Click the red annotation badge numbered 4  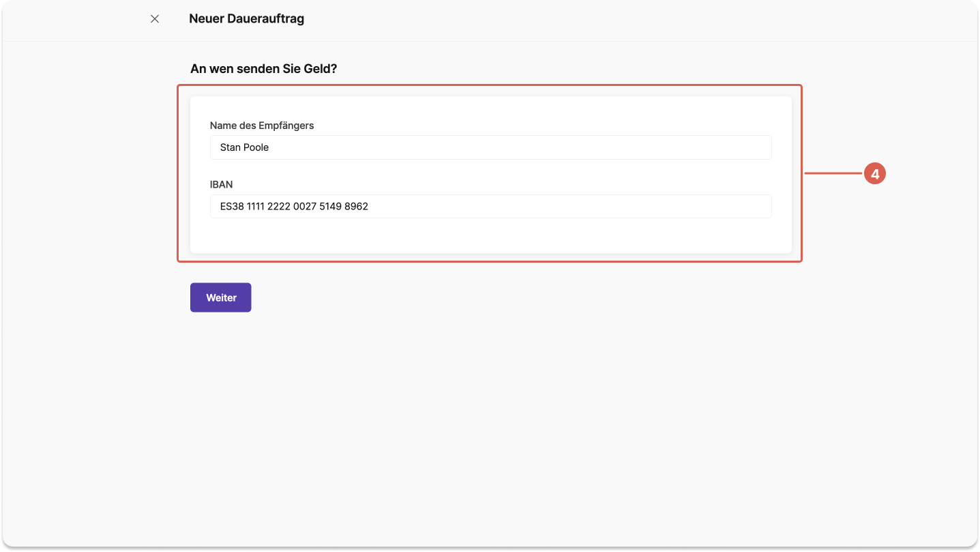[875, 174]
